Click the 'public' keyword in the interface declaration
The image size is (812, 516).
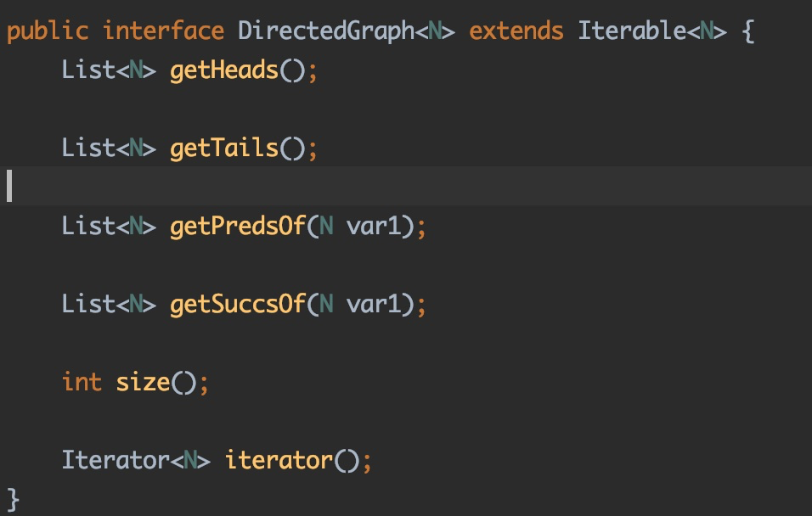(47, 31)
